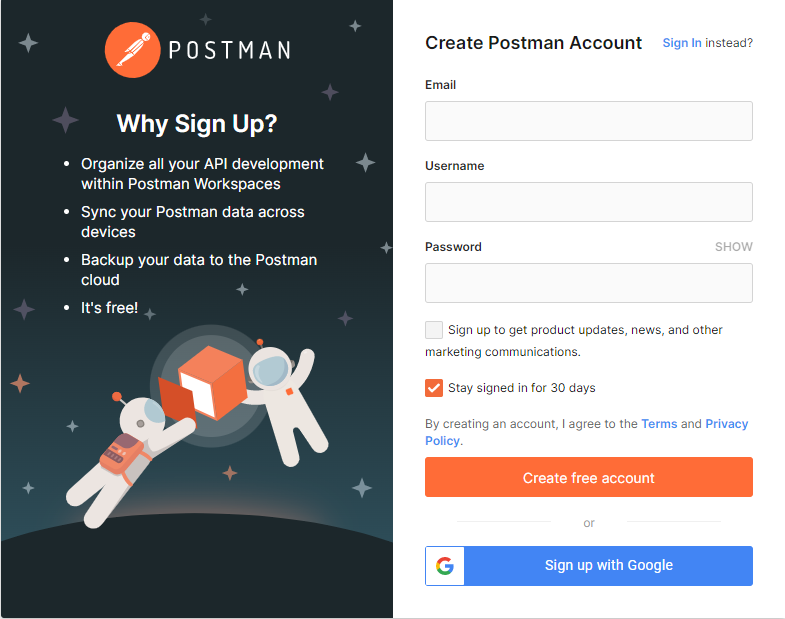Focus the Email input field

pyautogui.click(x=589, y=121)
